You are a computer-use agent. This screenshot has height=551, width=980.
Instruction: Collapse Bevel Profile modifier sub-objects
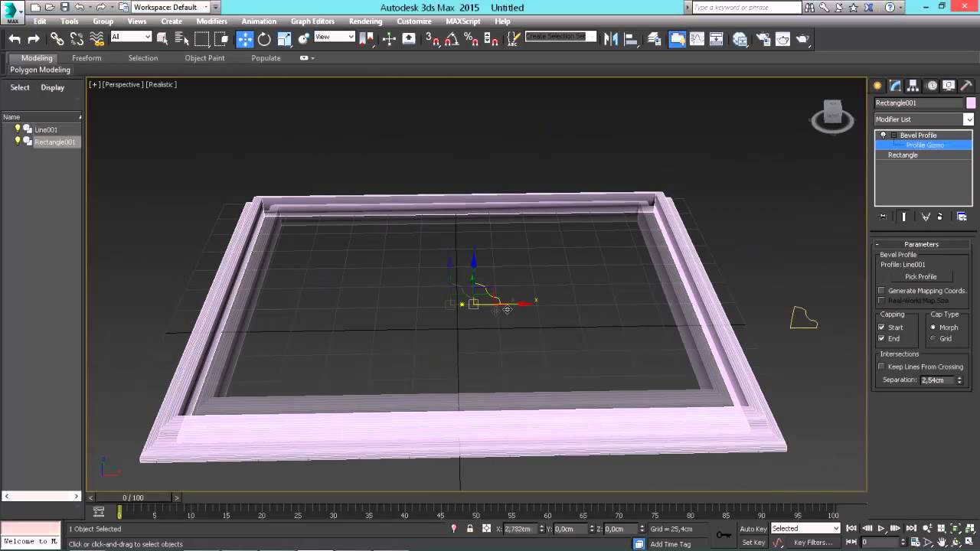893,135
